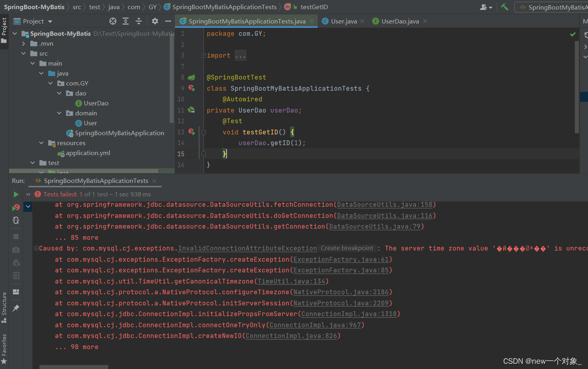Open the Structure tool window side tab
This screenshot has width=588, height=369.
pyautogui.click(x=4, y=308)
